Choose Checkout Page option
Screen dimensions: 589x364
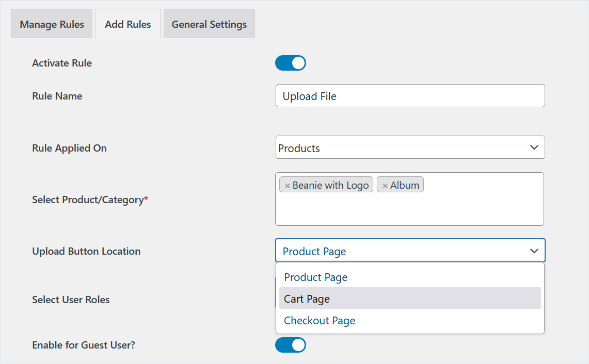(410, 321)
